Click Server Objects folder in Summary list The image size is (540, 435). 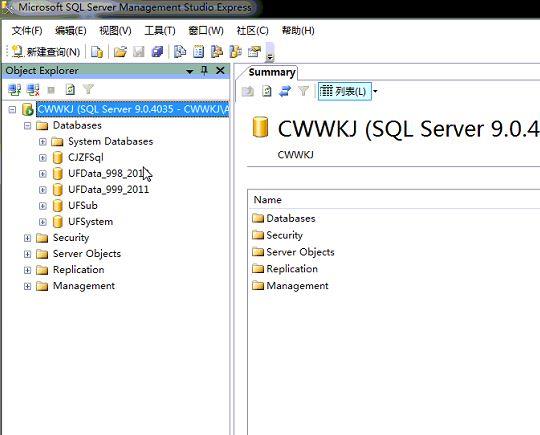click(x=300, y=252)
